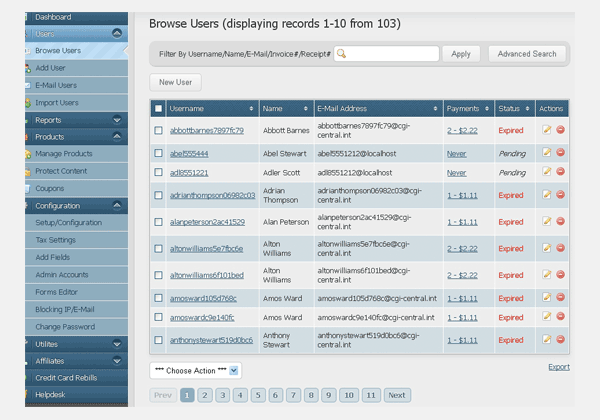Open edit icon for alanpeterson2ac41529
The height and width of the screenshot is (420, 600).
547,221
